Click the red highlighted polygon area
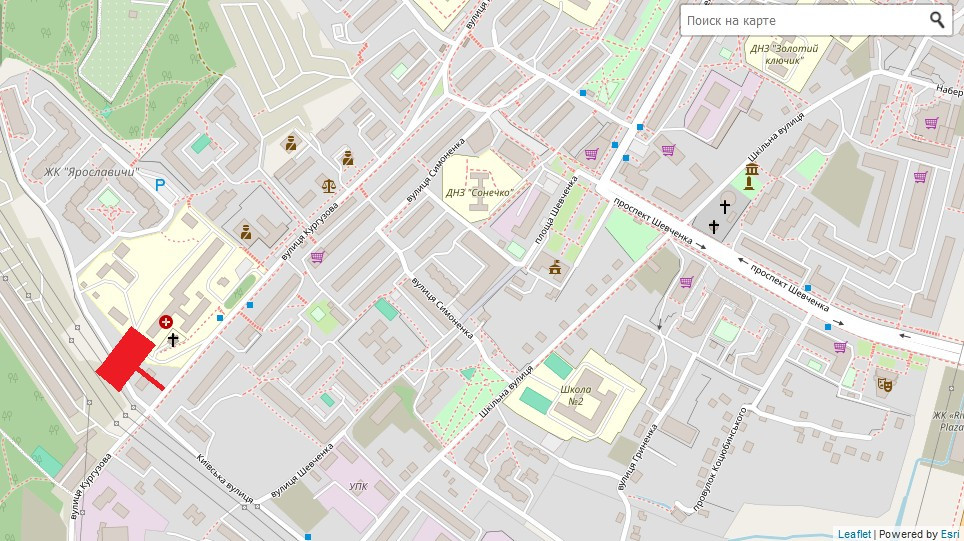Viewport: 964px width, 541px height. [x=125, y=359]
